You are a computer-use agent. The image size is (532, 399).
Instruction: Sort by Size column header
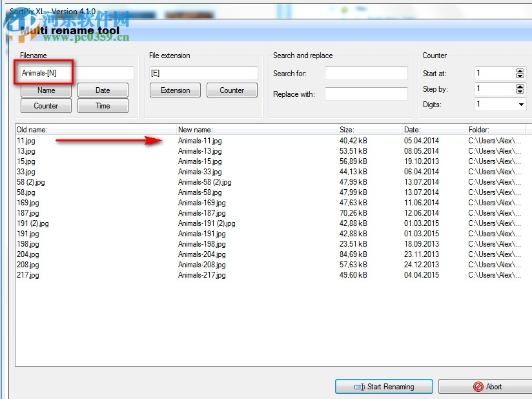click(370, 130)
